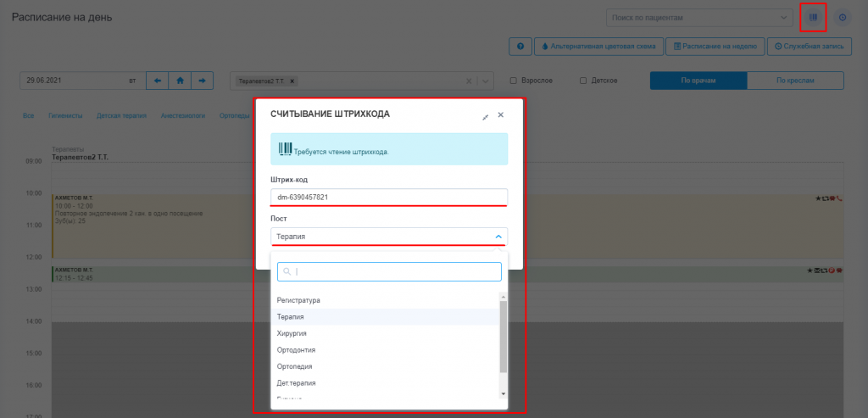This screenshot has width=868, height=418.
Task: Click the red P icon on 12:15 appointment
Action: pos(832,270)
